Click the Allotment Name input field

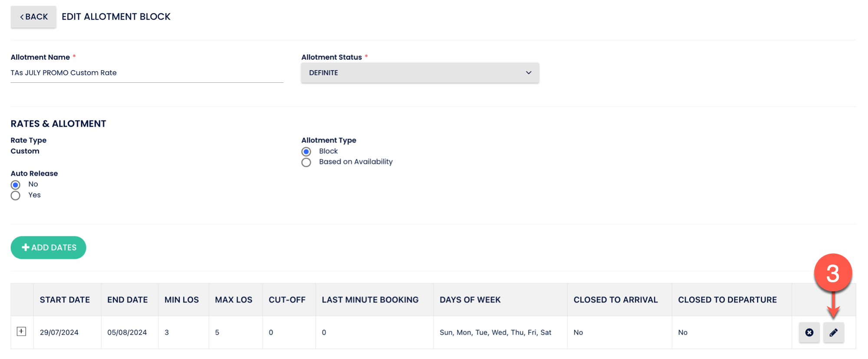pyautogui.click(x=147, y=73)
